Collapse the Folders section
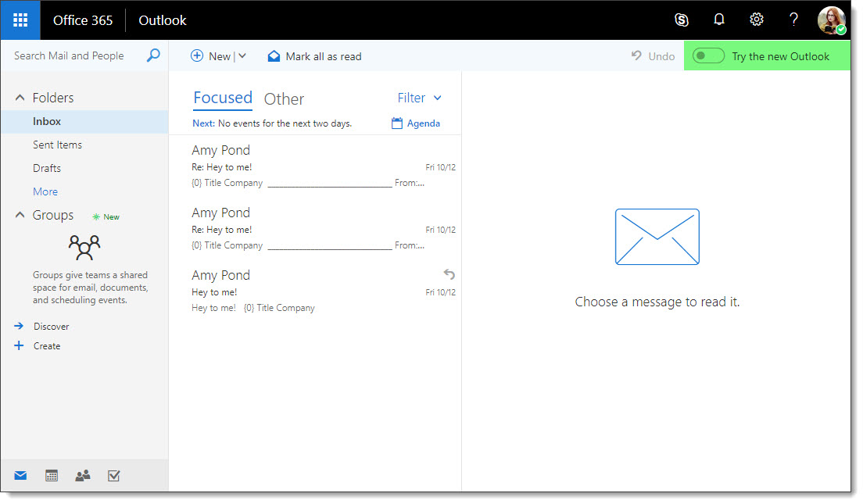The width and height of the screenshot is (863, 504). click(20, 97)
